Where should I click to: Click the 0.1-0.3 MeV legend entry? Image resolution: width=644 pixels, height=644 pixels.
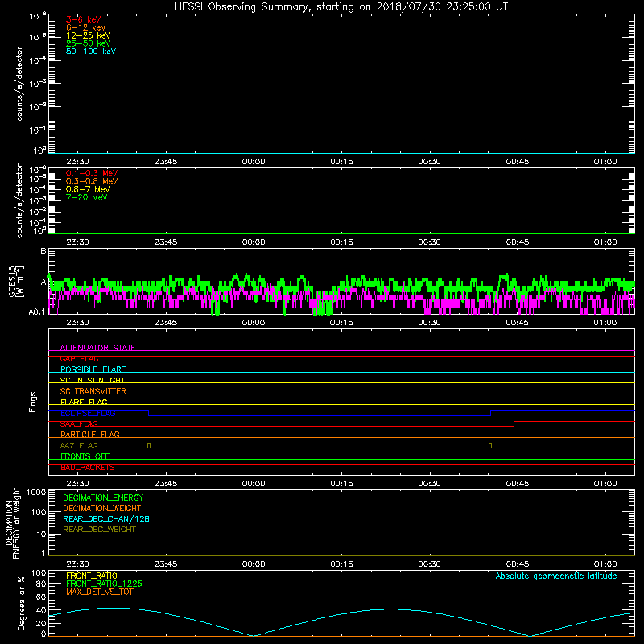92,173
